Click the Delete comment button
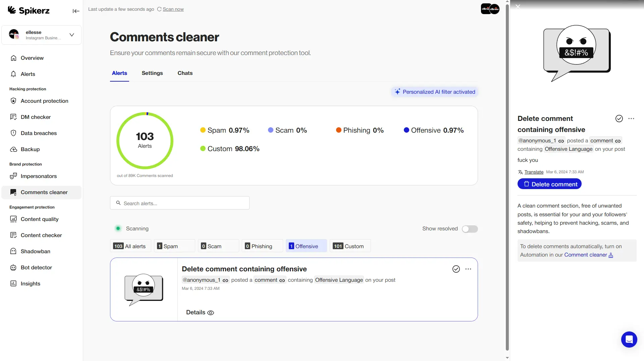Viewport: 644px width, 361px height. (549, 184)
